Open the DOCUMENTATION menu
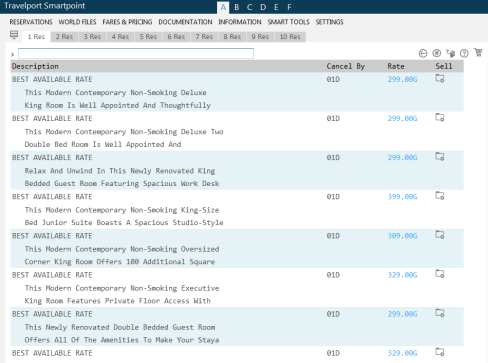This screenshot has width=488, height=363. pyautogui.click(x=185, y=22)
